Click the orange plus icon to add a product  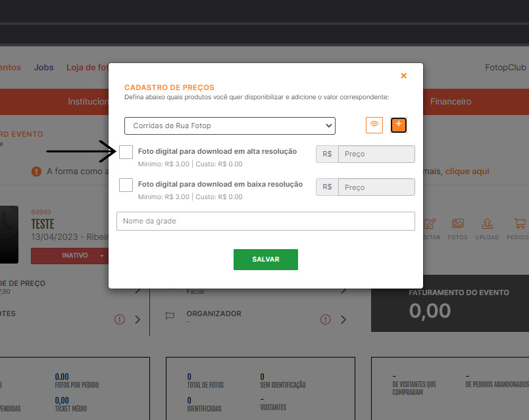pos(398,124)
